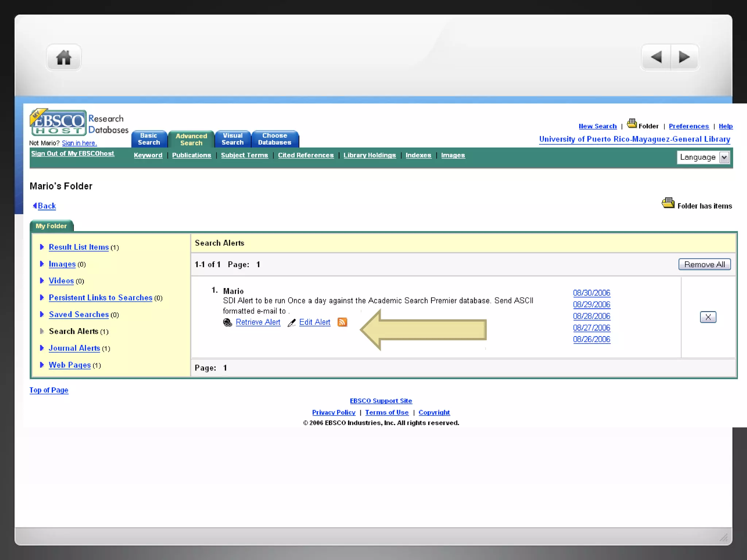
Task: Open the 08/30/2006 alert result
Action: coord(591,293)
